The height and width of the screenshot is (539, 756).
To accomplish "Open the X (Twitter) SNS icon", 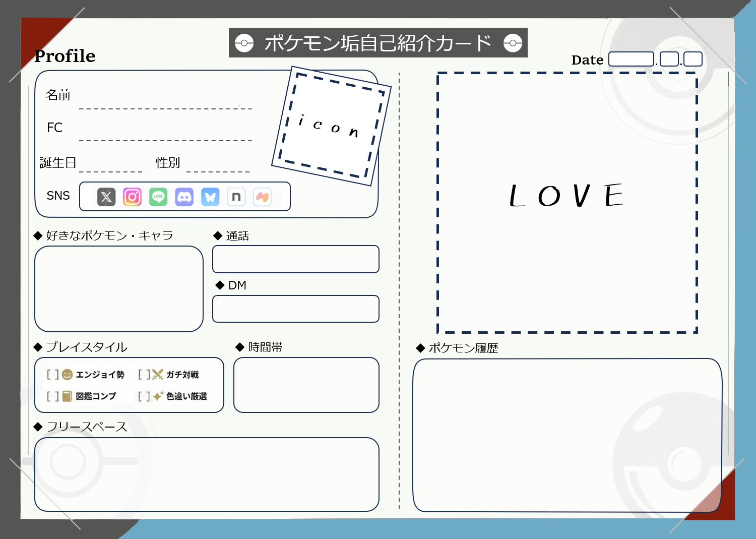I will [x=106, y=197].
